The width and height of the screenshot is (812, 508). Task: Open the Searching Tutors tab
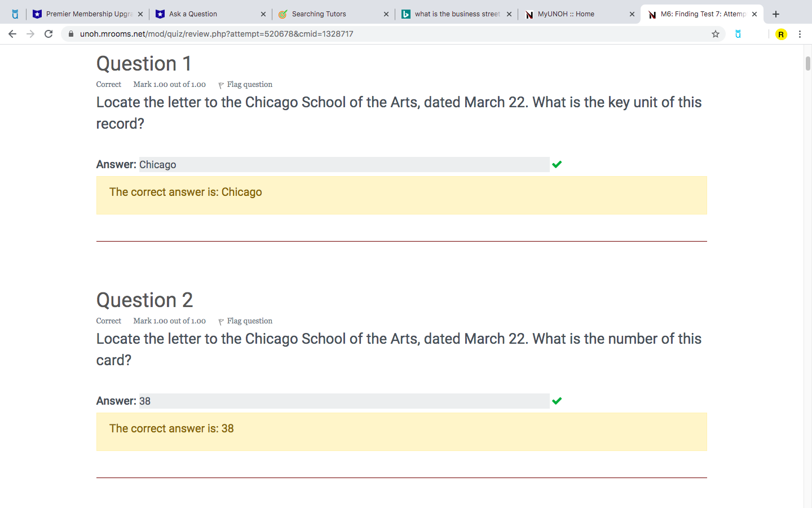(327, 14)
